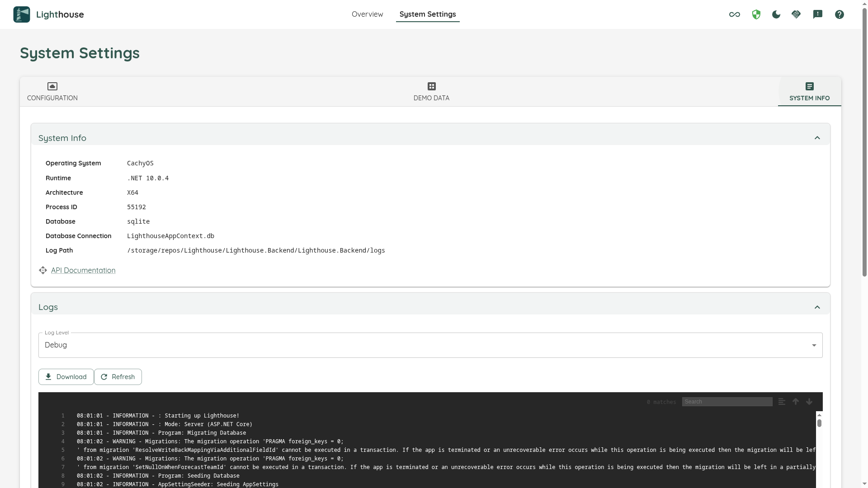The width and height of the screenshot is (868, 488).
Task: Toggle dark mode with the moon icon
Action: (776, 14)
